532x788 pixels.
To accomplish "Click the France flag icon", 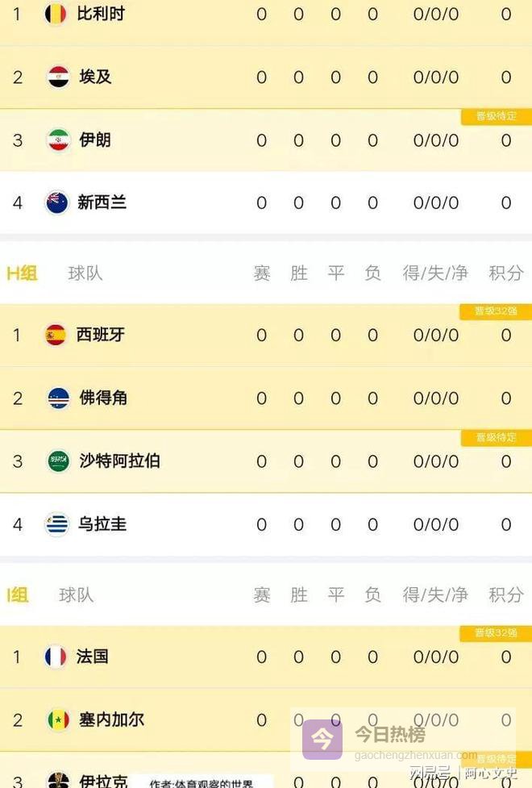I will point(56,657).
